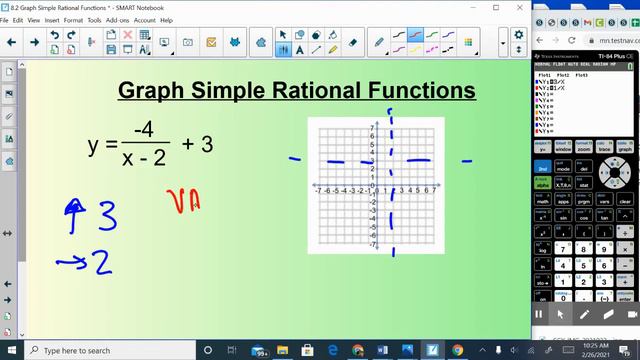Go to next page with forward arrow
The image size is (640, 360).
click(35, 42)
